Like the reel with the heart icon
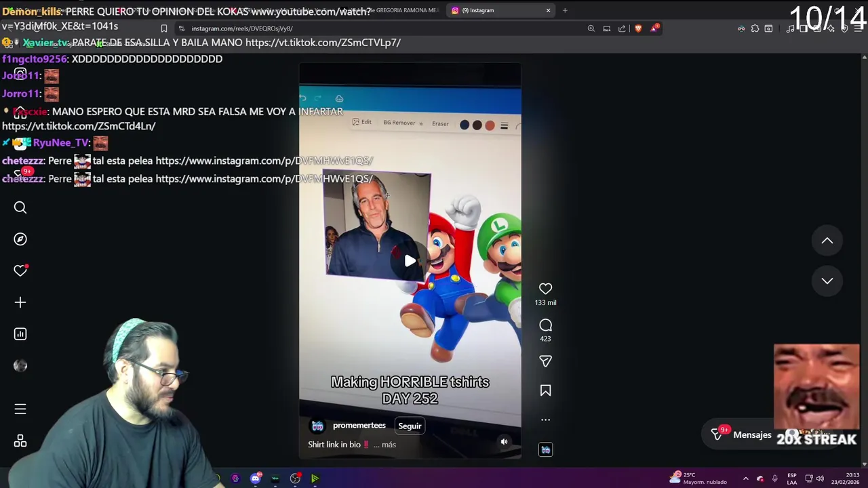Image resolution: width=868 pixels, height=488 pixels. pyautogui.click(x=545, y=289)
